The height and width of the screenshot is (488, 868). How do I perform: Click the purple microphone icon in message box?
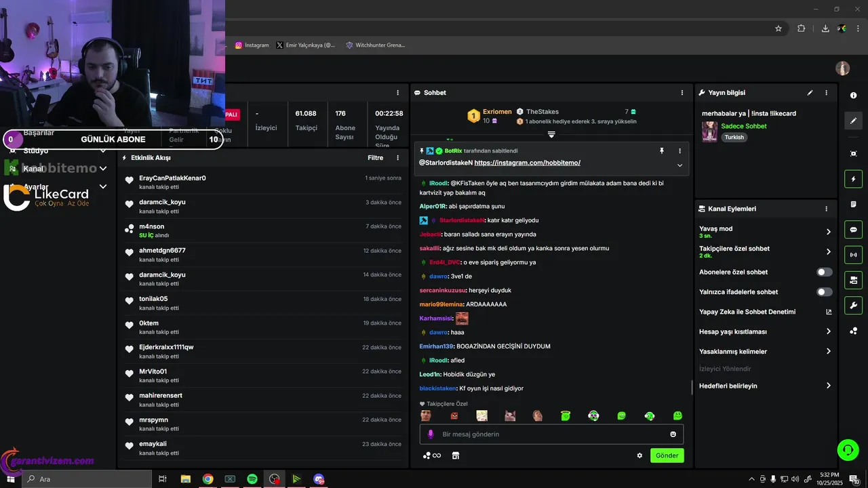430,434
